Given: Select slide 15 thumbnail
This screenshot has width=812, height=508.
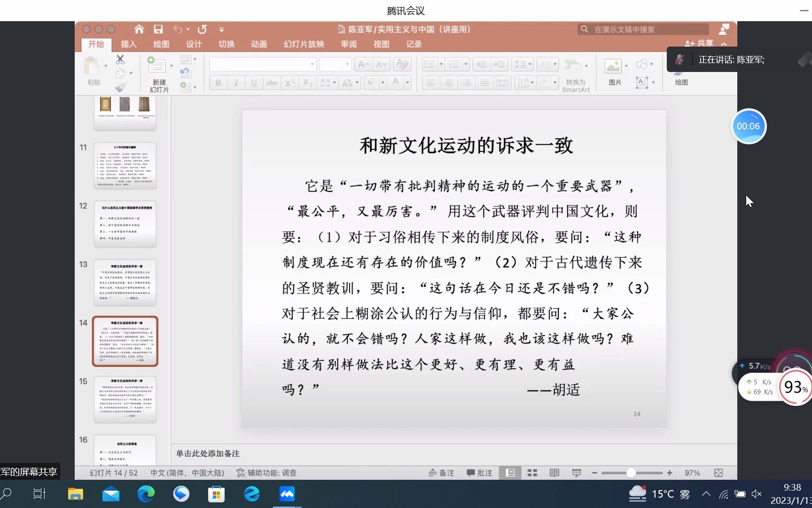Looking at the screenshot, I should pos(125,399).
